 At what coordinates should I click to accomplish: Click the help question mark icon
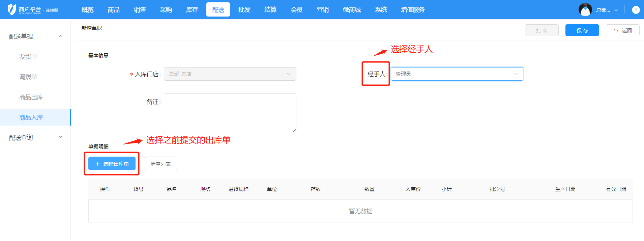coord(636,10)
